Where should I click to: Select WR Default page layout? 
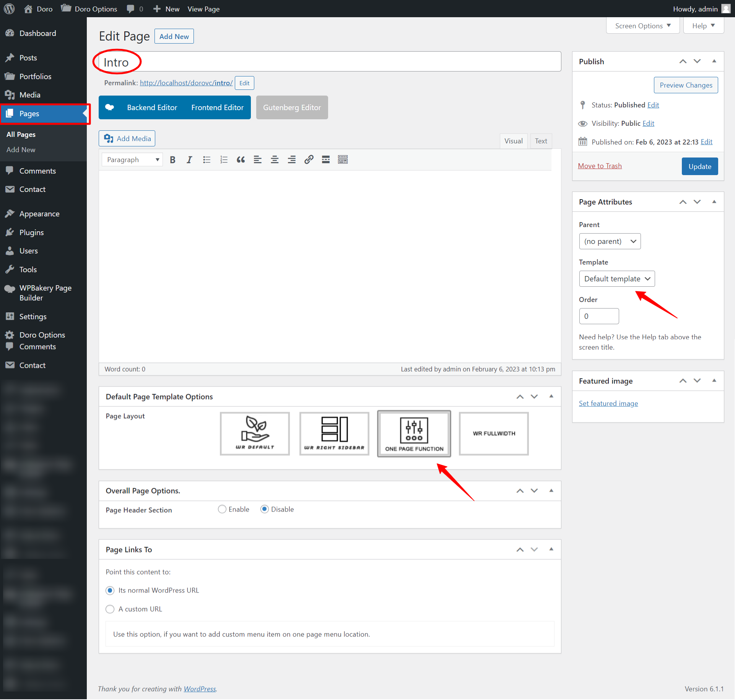coord(255,434)
